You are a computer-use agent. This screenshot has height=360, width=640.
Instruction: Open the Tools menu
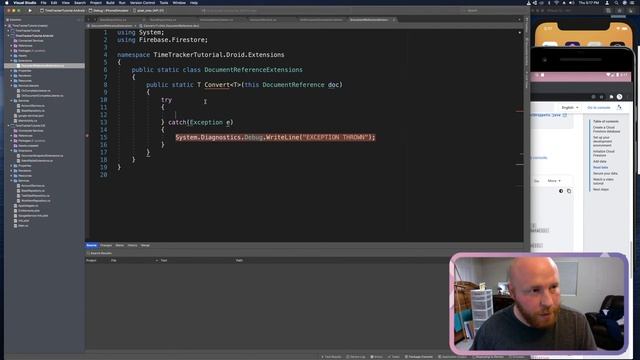164,3
